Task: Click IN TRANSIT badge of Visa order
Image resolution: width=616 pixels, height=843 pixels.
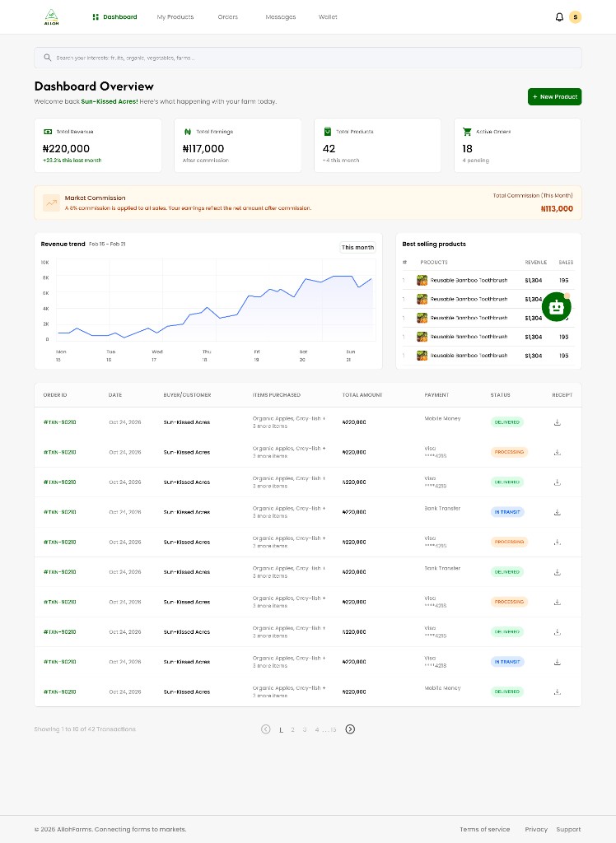Action: 507,662
